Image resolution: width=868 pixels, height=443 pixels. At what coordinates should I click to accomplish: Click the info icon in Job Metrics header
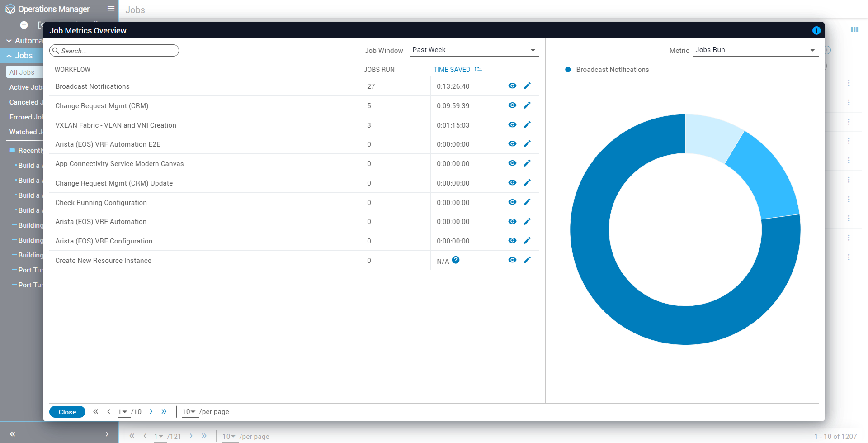816,30
